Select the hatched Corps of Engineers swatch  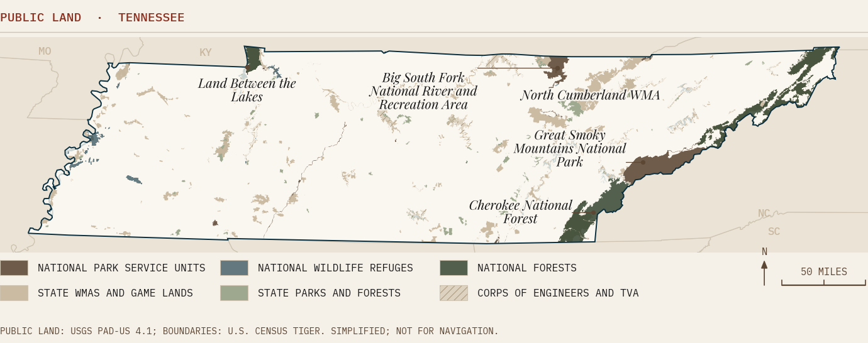pyautogui.click(x=453, y=293)
